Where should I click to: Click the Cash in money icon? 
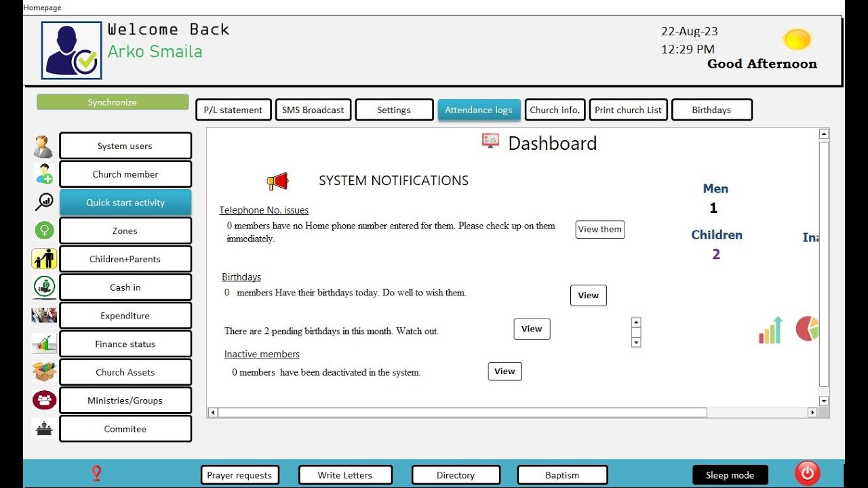pos(44,287)
